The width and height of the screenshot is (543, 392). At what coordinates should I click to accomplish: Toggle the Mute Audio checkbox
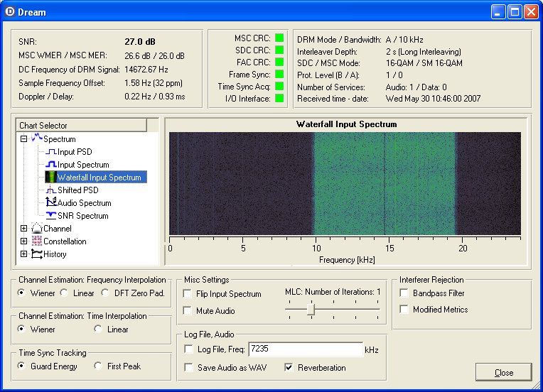point(188,311)
